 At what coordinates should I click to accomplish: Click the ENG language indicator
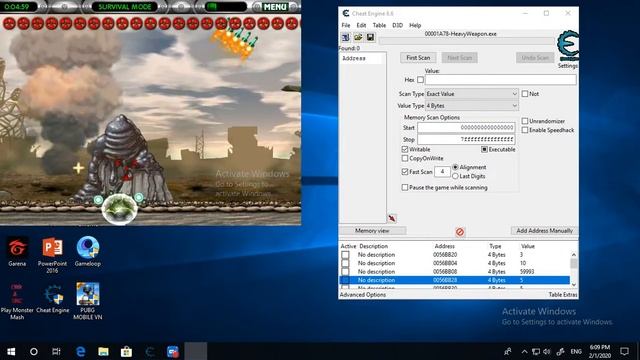pyautogui.click(x=576, y=351)
